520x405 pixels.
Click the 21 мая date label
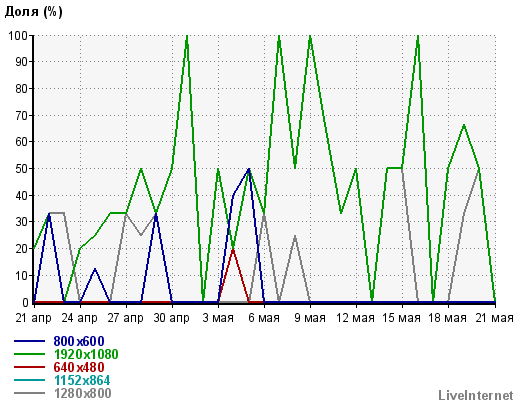coord(494,318)
